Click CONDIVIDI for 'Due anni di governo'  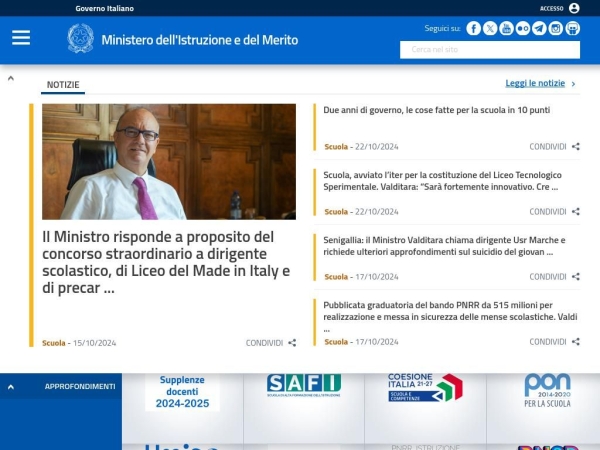548,147
